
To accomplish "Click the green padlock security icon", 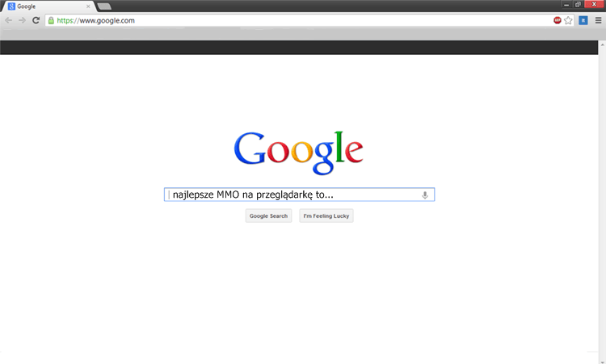I will click(51, 20).
